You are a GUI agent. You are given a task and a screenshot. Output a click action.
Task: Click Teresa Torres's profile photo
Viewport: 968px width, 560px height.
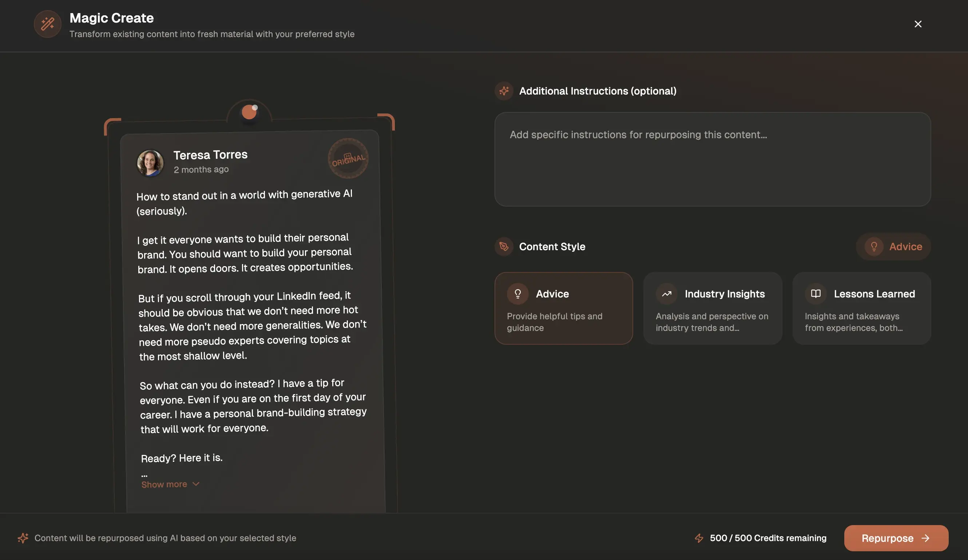[x=150, y=163]
